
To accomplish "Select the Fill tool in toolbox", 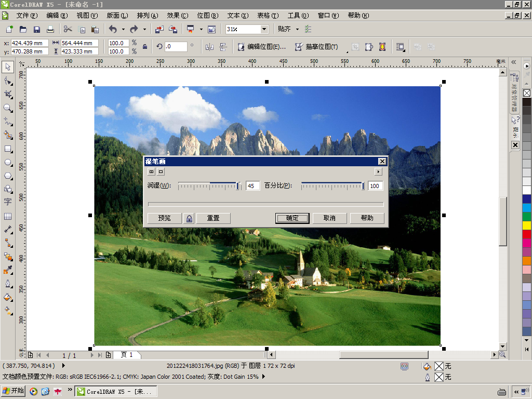I will (x=8, y=298).
